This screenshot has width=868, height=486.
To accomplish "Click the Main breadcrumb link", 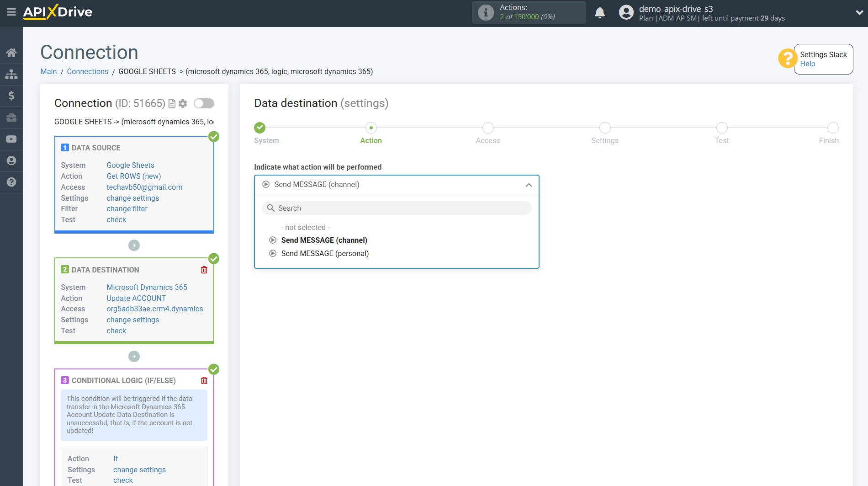I will click(x=48, y=71).
